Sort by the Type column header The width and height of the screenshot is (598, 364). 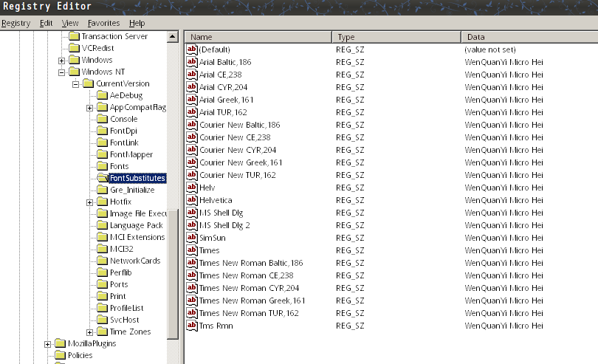396,37
